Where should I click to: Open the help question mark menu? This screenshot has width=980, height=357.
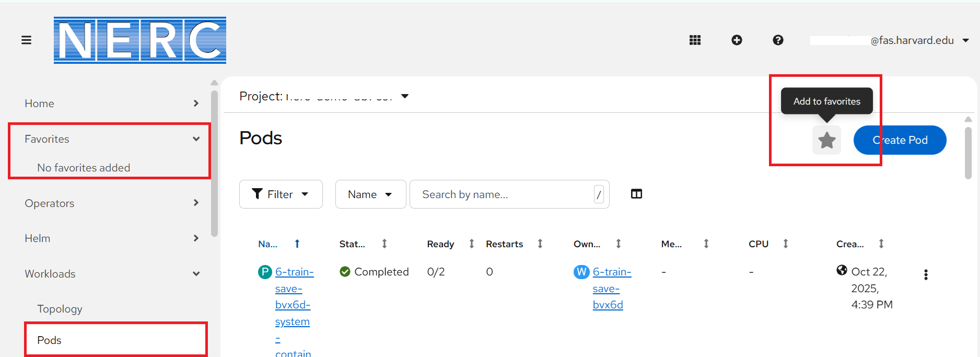point(778,40)
